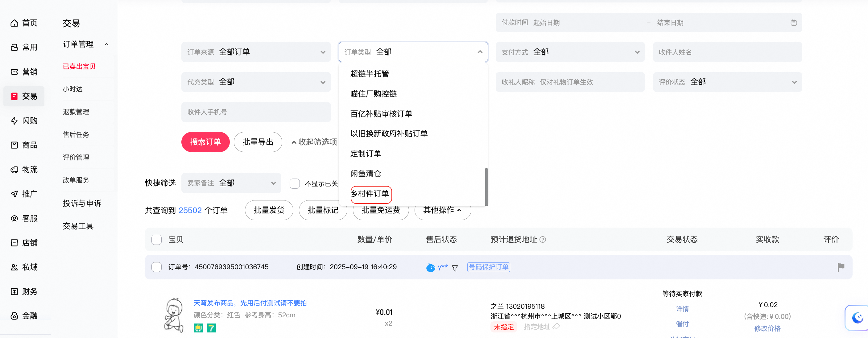Click the filter funnel icon after y**
This screenshot has width=868, height=338.
pos(455,268)
